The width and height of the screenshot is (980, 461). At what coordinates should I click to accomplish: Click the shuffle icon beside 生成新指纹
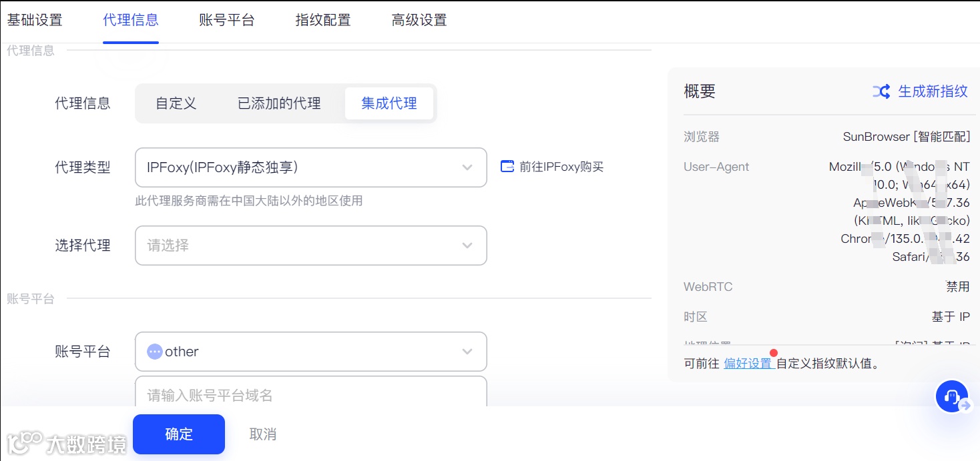tap(881, 91)
